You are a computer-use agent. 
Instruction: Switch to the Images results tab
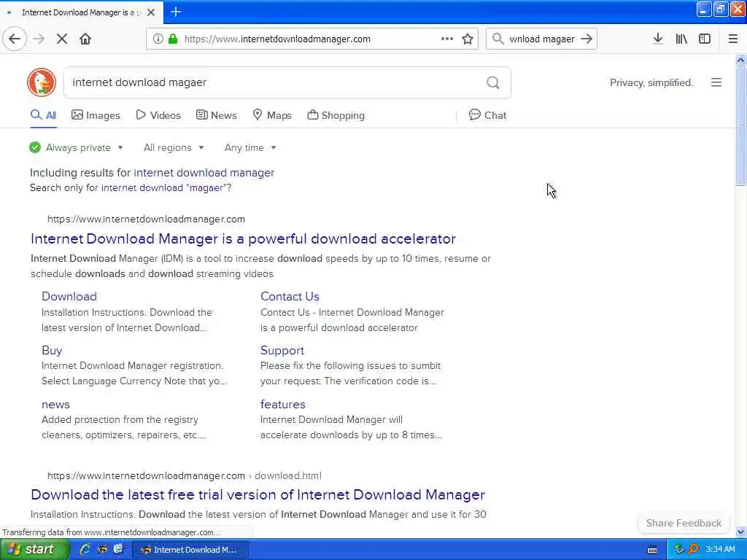click(x=96, y=115)
